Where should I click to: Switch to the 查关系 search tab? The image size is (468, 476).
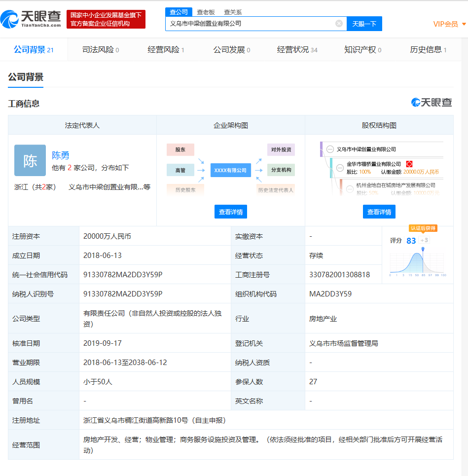click(x=233, y=12)
